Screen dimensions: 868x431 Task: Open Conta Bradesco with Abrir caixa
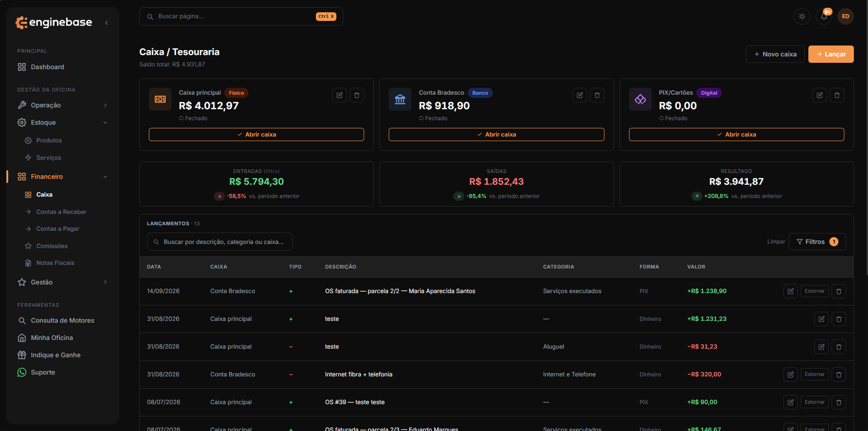496,134
